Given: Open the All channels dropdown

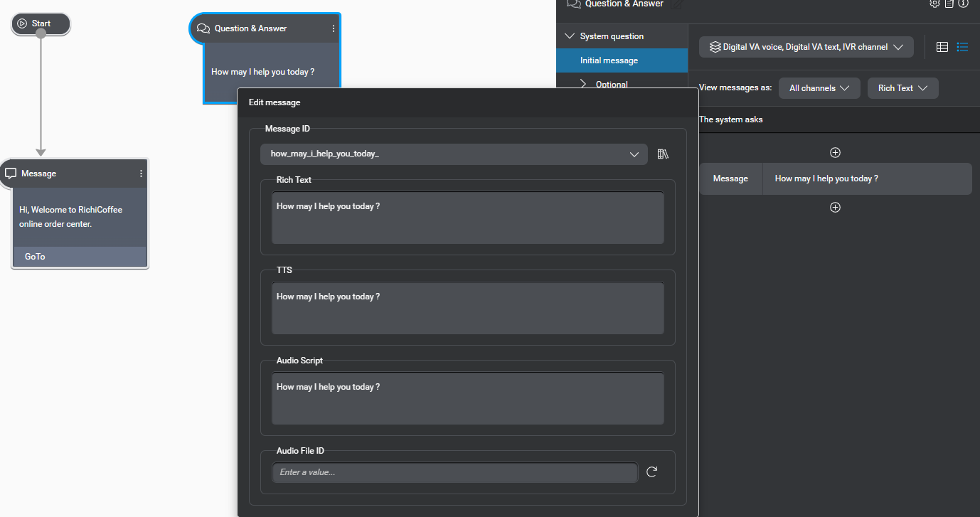Looking at the screenshot, I should pyautogui.click(x=819, y=88).
